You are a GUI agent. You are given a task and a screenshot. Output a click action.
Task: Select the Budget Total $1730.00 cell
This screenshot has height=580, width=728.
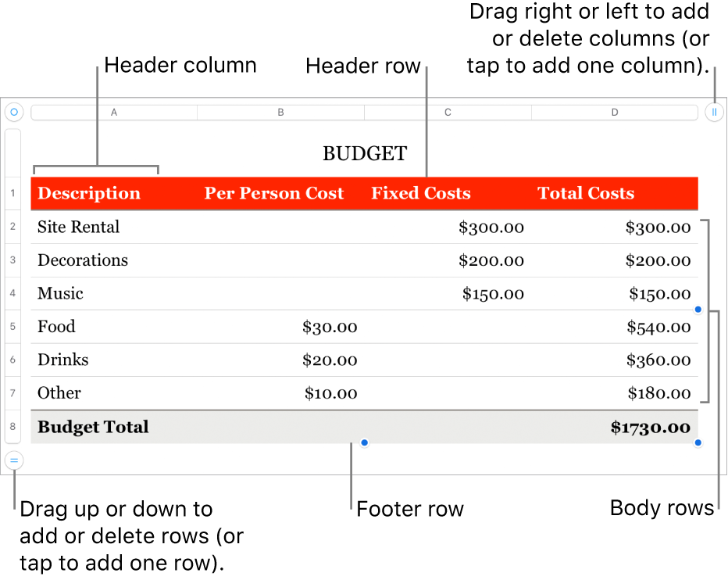651,428
